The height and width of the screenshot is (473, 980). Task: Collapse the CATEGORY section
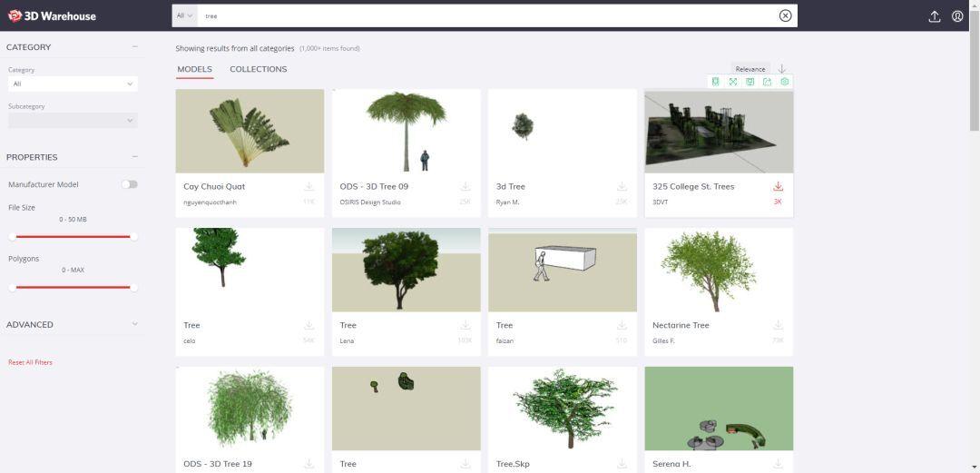[135, 47]
